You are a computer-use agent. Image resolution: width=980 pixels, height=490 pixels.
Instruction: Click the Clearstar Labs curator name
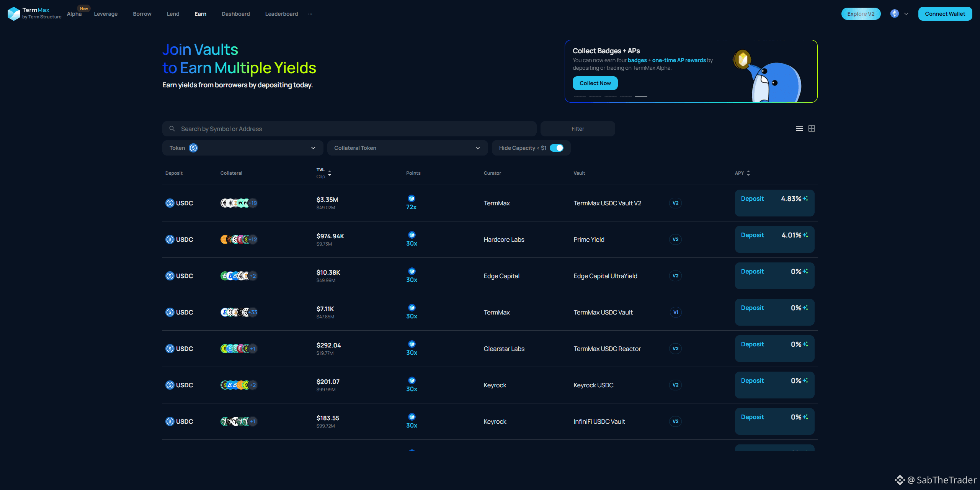point(504,349)
